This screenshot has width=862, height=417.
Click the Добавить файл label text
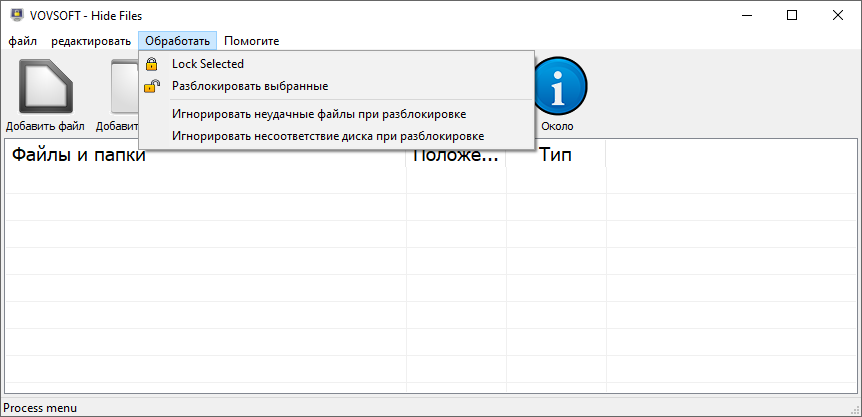(x=45, y=126)
